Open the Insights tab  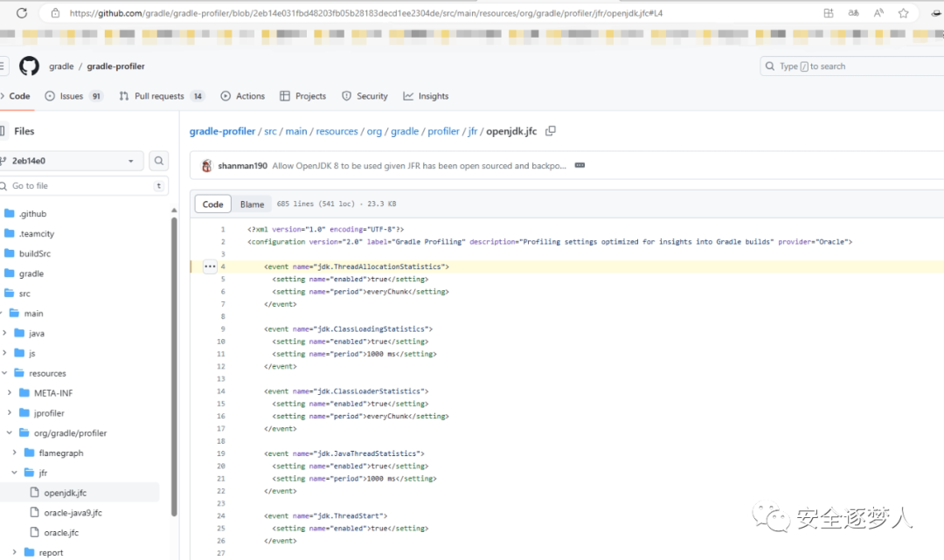point(426,95)
